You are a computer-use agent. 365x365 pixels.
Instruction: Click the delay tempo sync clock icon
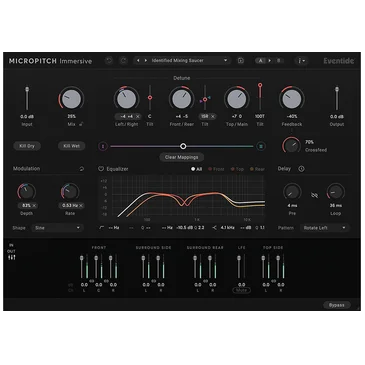tap(301, 169)
